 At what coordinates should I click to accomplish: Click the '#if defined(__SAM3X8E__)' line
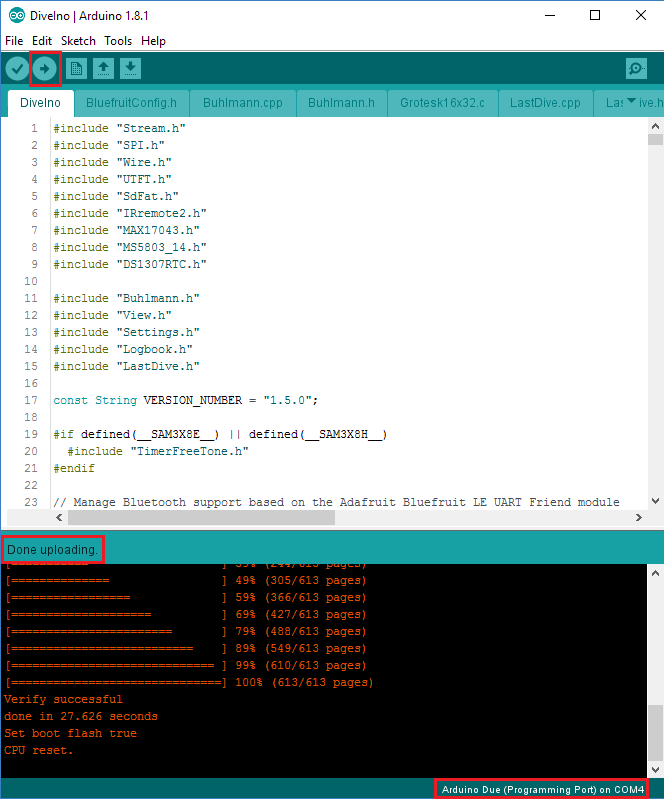[x=220, y=434]
